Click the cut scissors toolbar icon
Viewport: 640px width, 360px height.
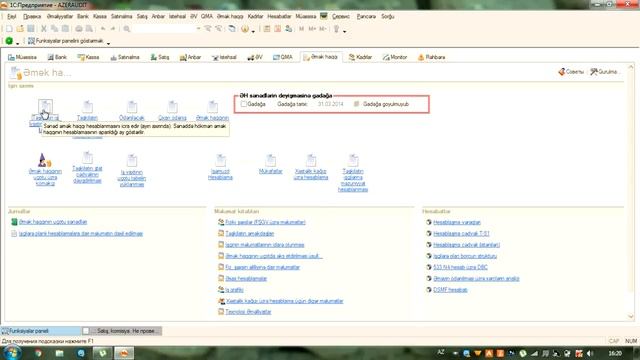coord(44,29)
